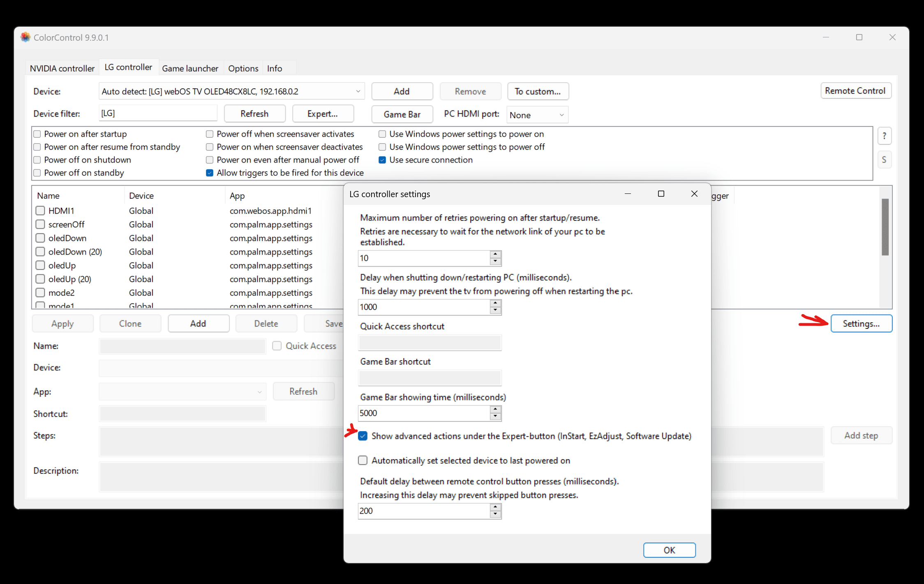Enable Power off when screensaver activates
The image size is (924, 584).
(210, 134)
